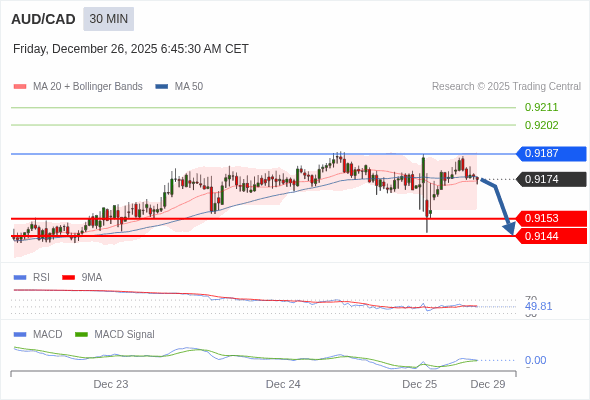Click the Dec 23 axis label

tap(111, 384)
